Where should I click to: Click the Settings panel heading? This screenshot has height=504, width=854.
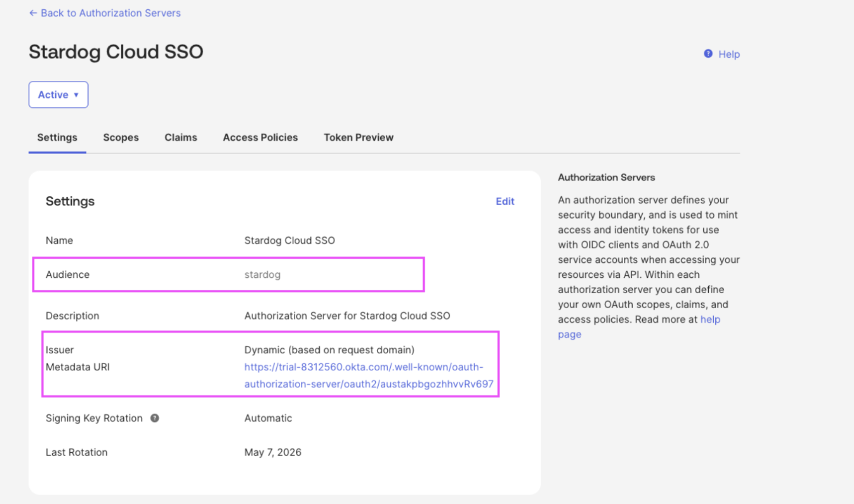coord(70,201)
